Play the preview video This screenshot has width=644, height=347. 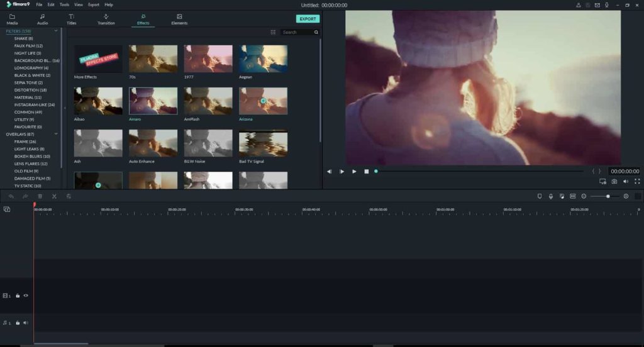click(354, 171)
